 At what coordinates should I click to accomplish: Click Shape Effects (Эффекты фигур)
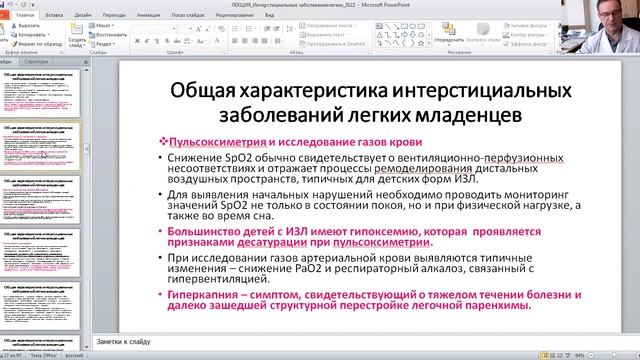tap(527, 44)
